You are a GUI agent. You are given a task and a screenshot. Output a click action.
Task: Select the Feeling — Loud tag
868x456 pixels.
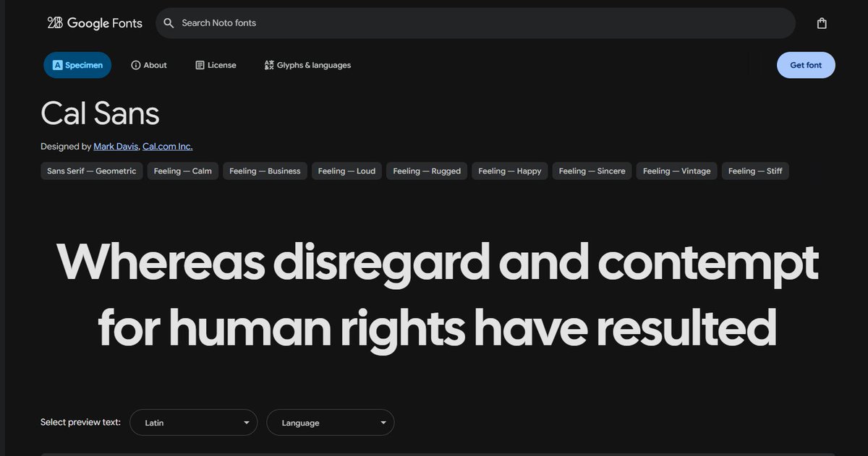point(347,171)
